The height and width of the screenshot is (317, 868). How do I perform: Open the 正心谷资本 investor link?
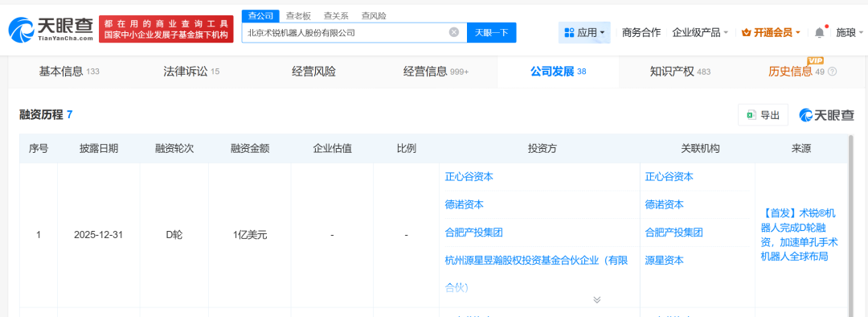[469, 177]
